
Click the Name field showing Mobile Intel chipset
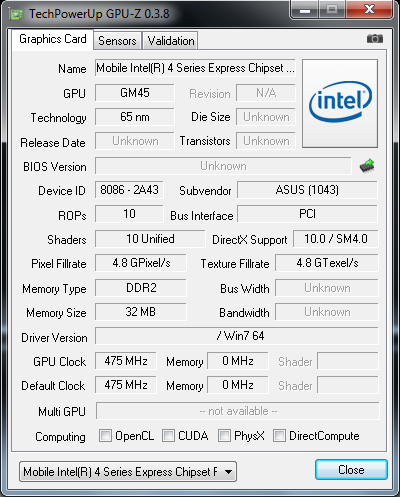pyautogui.click(x=195, y=68)
